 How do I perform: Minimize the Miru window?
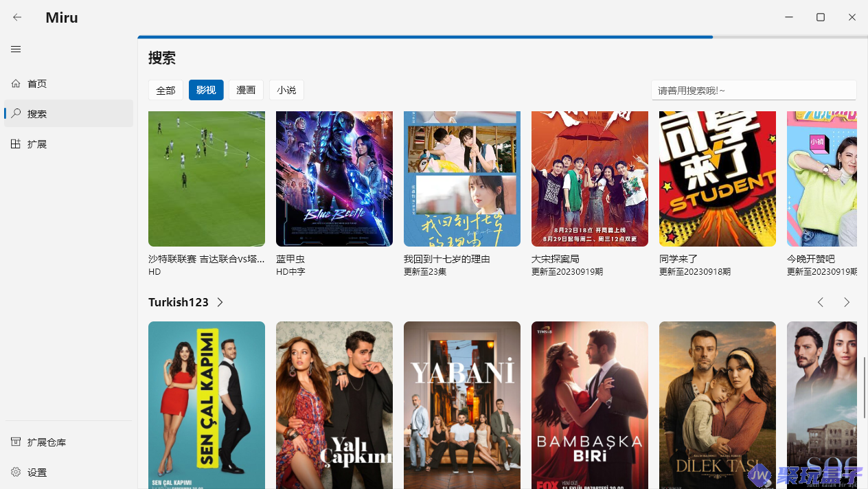[x=789, y=17]
